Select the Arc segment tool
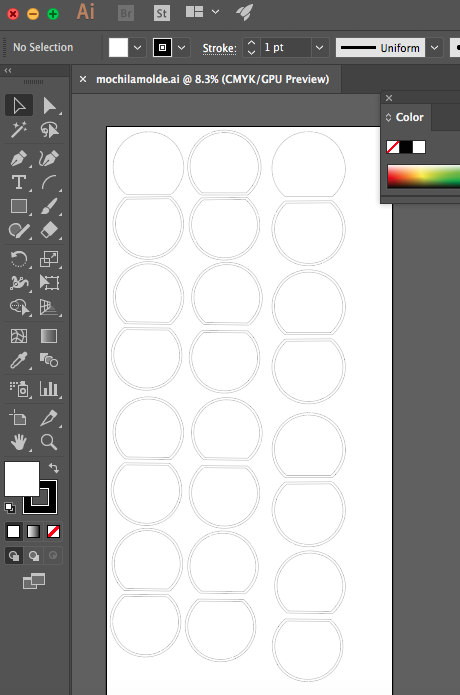 coord(49,182)
